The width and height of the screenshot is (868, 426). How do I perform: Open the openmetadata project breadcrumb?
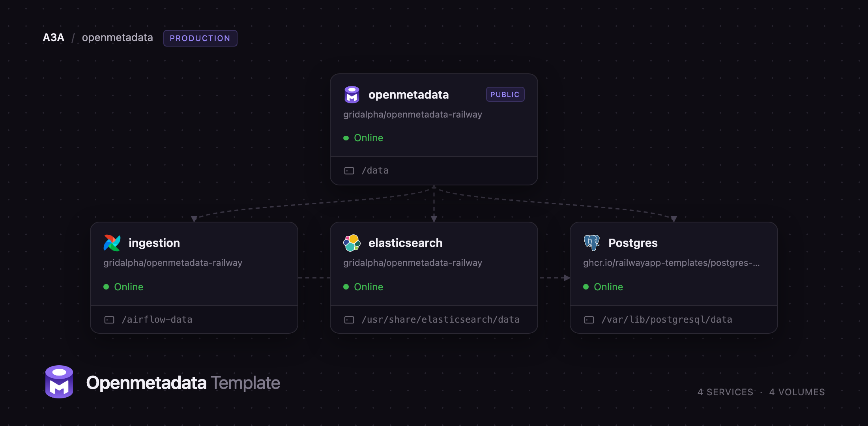coord(118,37)
